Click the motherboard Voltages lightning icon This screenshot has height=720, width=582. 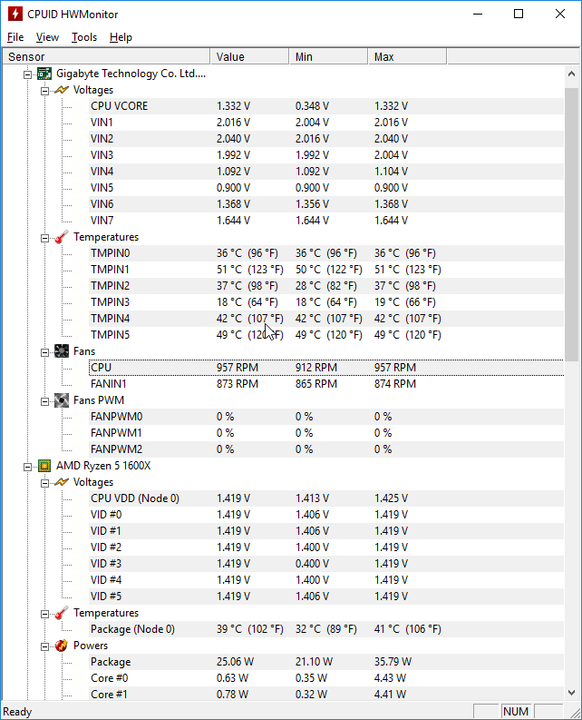point(62,90)
